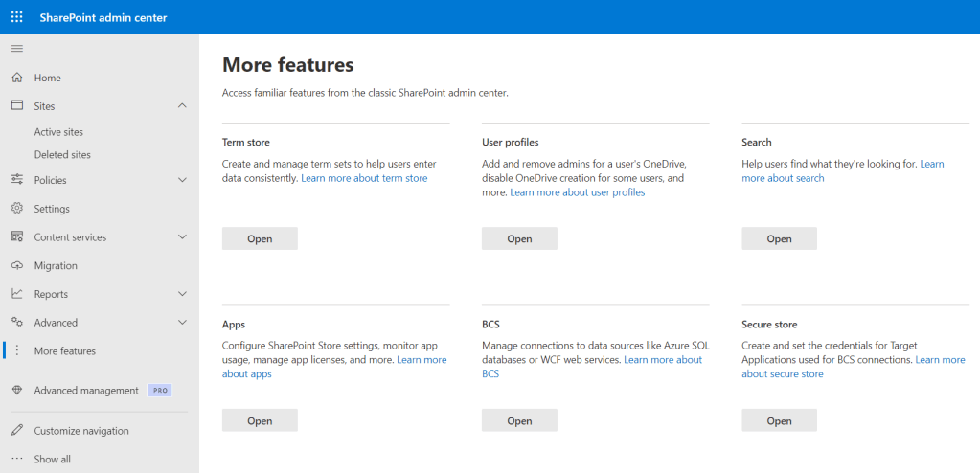Click the Reports chart icon

coord(16,294)
